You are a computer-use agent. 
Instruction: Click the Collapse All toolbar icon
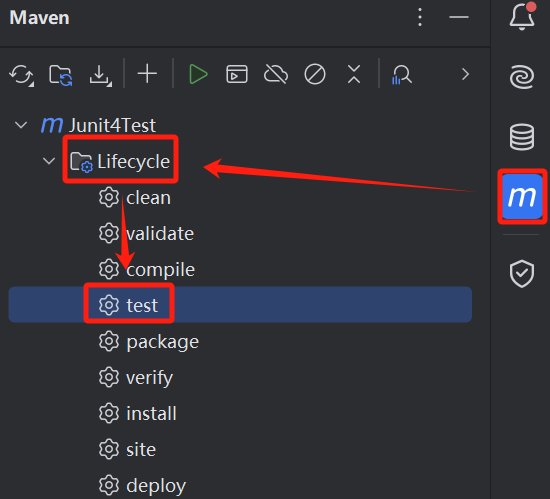pos(354,74)
